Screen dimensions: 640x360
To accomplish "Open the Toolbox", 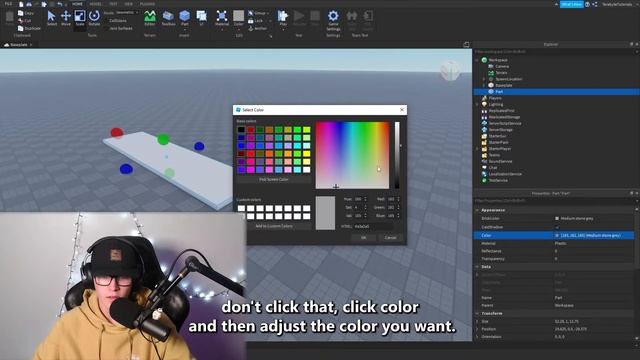I will tap(168, 18).
